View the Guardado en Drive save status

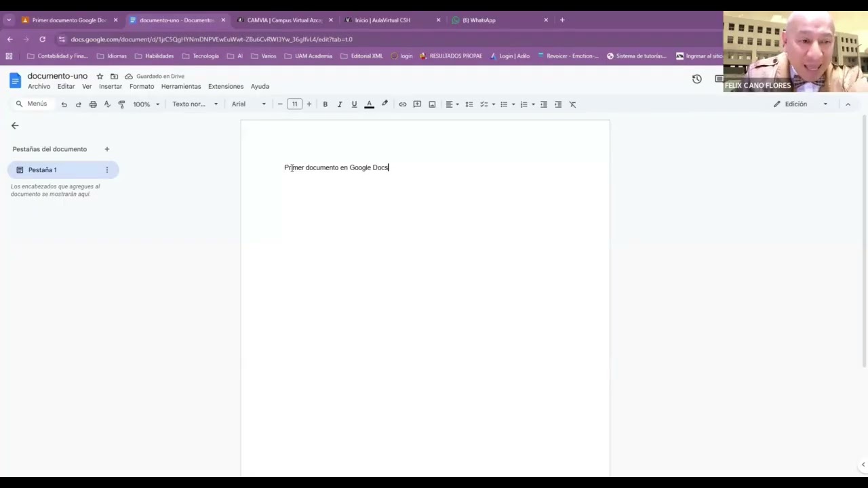155,77
